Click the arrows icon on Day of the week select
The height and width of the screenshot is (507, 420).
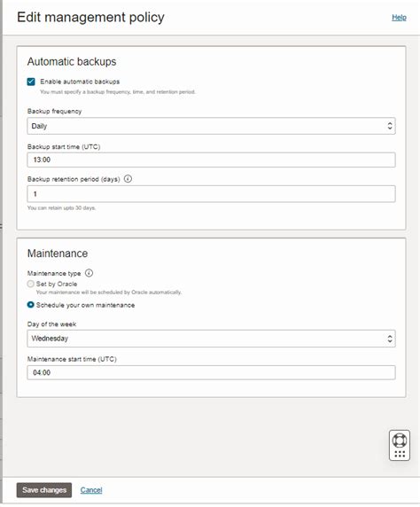[x=390, y=339]
